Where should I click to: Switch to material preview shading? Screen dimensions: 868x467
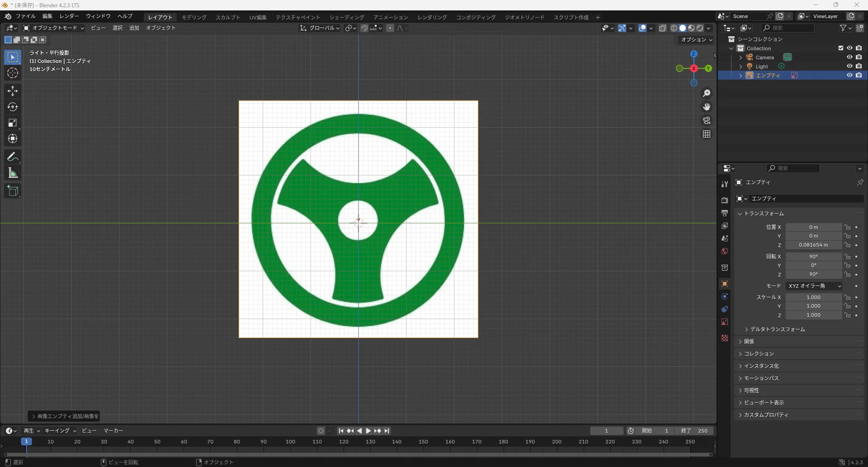click(x=691, y=28)
